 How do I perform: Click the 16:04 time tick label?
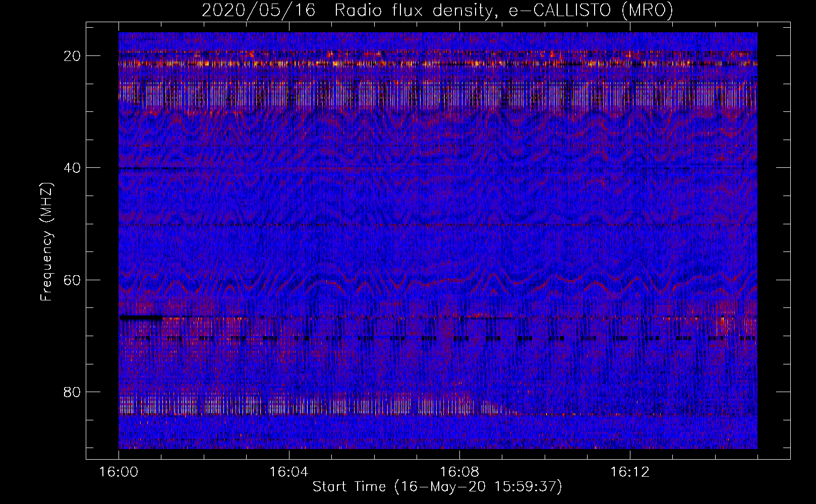pos(289,472)
